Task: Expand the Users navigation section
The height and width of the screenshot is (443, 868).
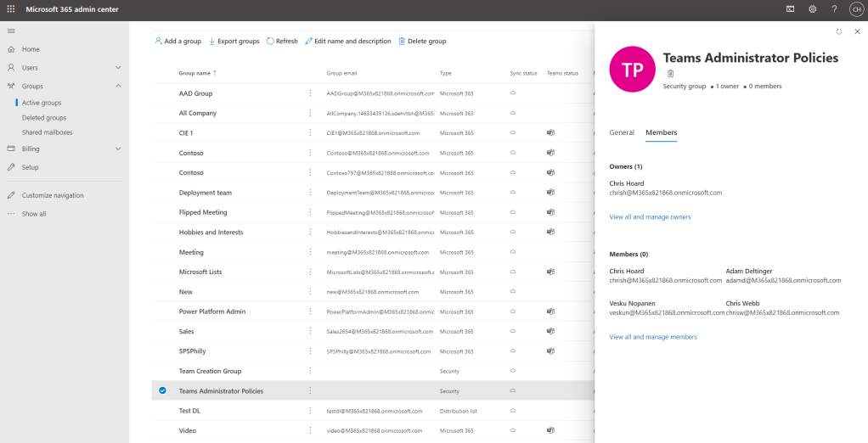Action: (118, 68)
